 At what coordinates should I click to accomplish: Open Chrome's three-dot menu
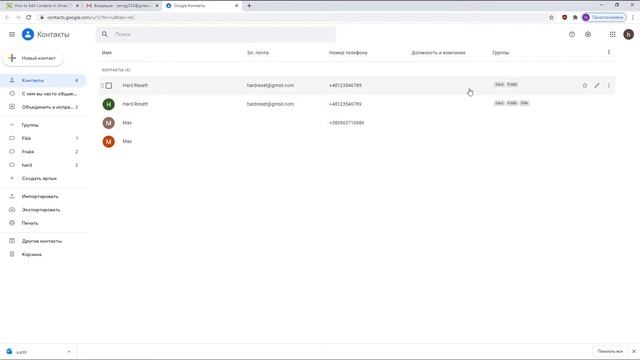[633, 18]
